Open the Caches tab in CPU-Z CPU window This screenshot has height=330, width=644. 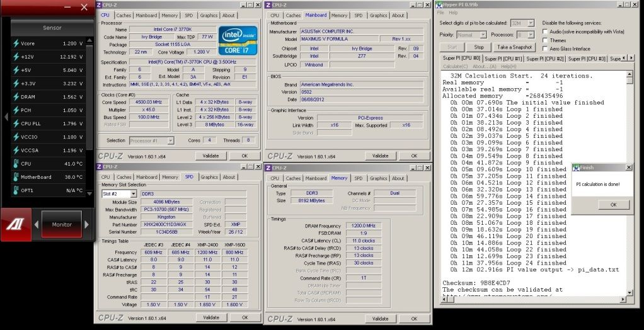pyautogui.click(x=124, y=15)
